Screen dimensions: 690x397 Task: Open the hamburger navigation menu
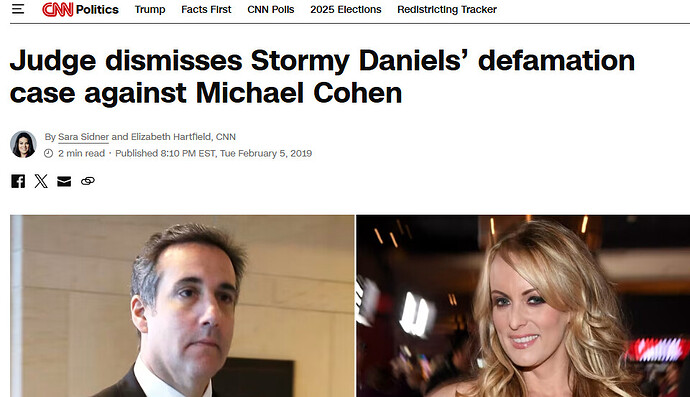point(18,9)
